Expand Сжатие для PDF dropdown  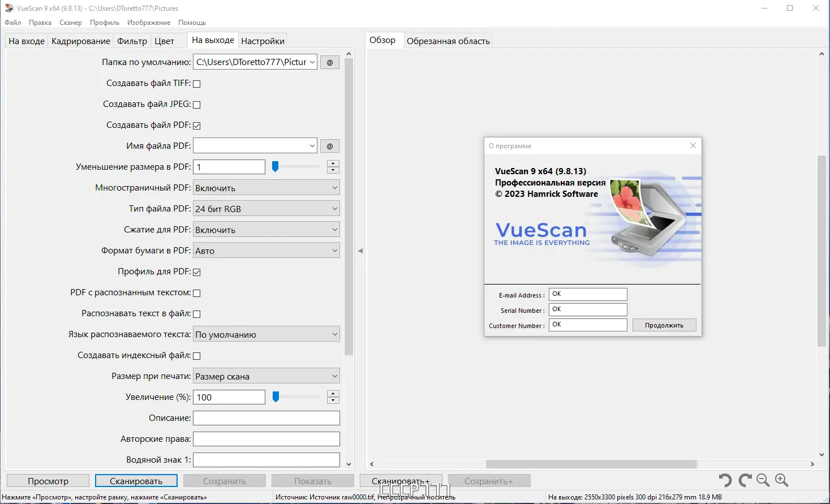click(x=266, y=230)
